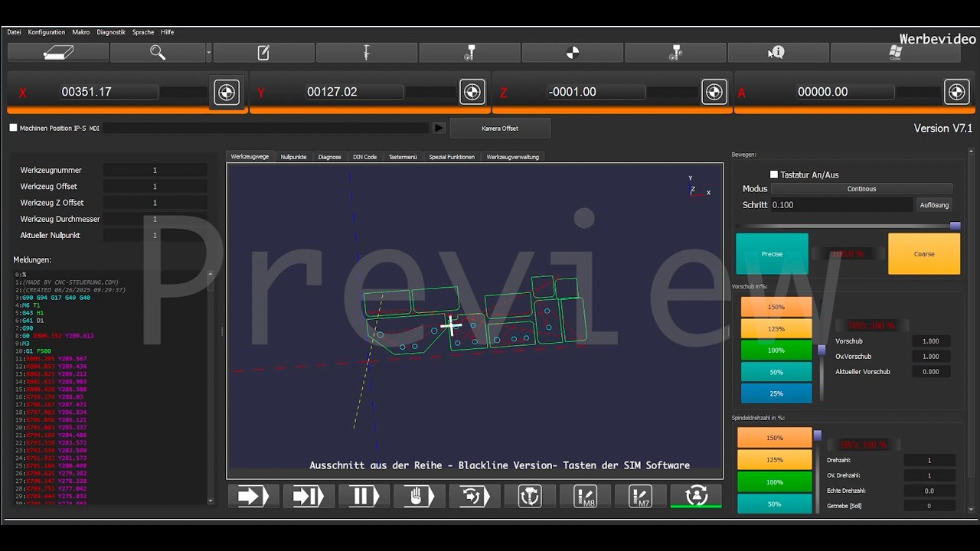Screen dimensions: 980x551
Task: Click the Auflösung button
Action: point(935,205)
